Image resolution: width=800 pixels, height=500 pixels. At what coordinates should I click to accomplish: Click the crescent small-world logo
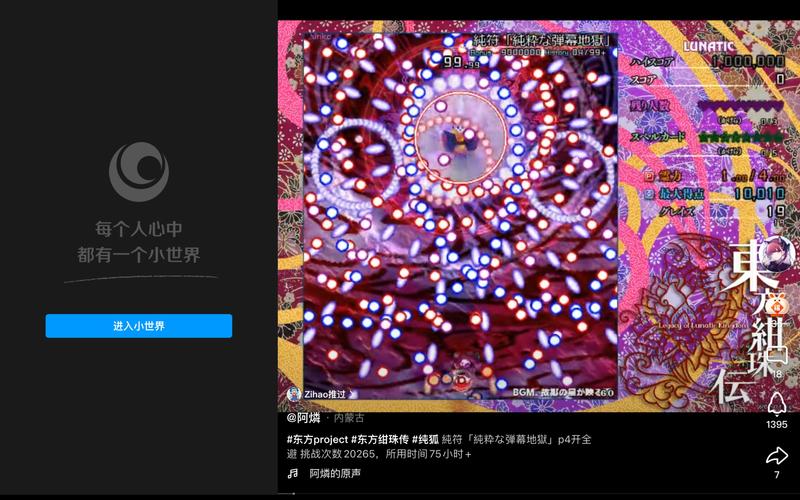(x=139, y=172)
